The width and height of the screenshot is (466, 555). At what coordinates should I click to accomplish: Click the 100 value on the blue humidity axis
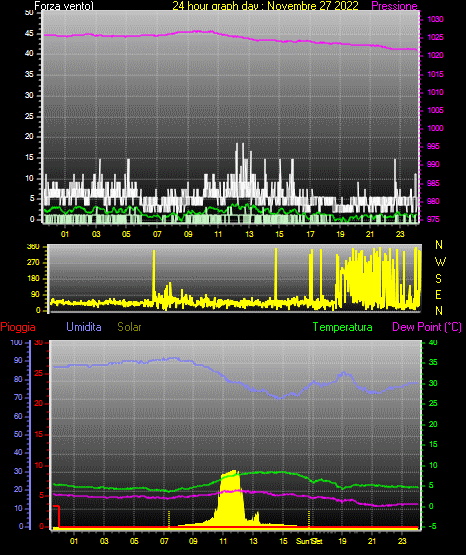[16, 343]
